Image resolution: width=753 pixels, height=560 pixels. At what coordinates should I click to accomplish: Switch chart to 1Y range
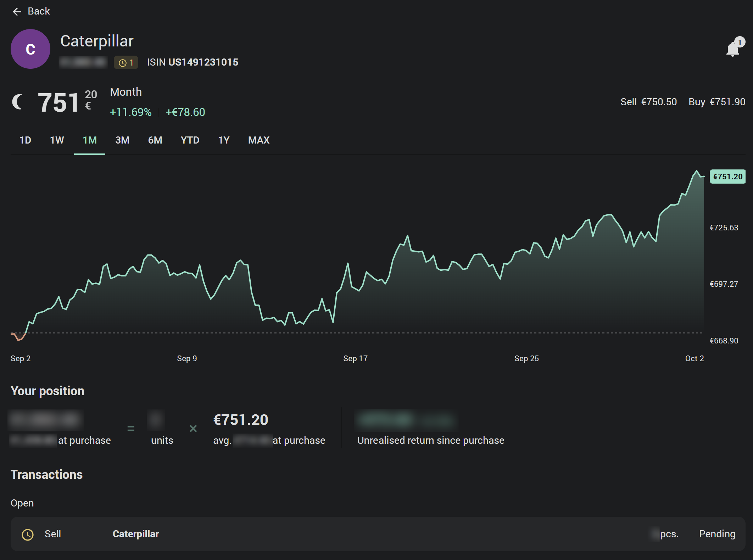[224, 140]
